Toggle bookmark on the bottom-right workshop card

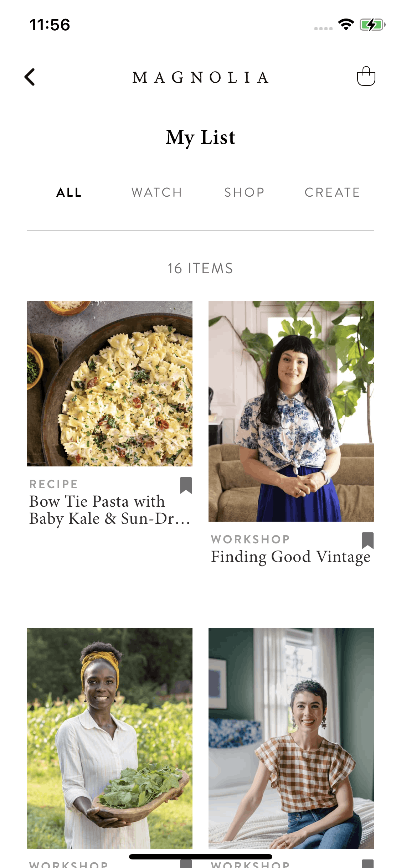(x=367, y=863)
